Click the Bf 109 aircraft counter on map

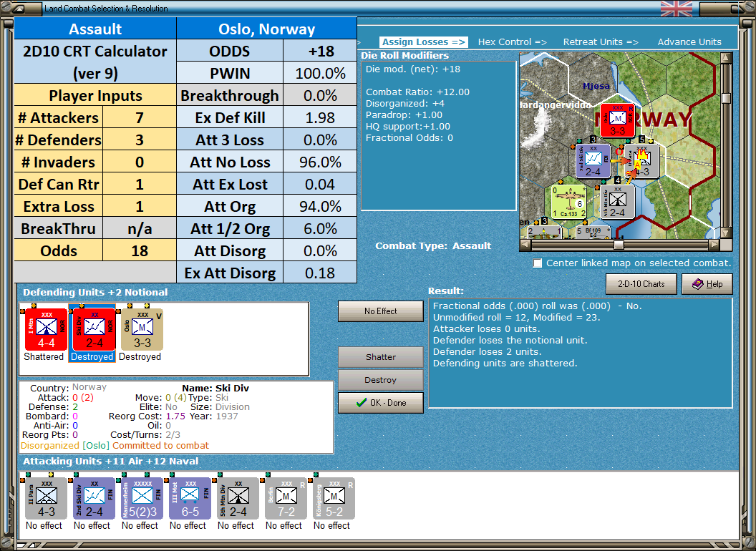[x=592, y=232]
